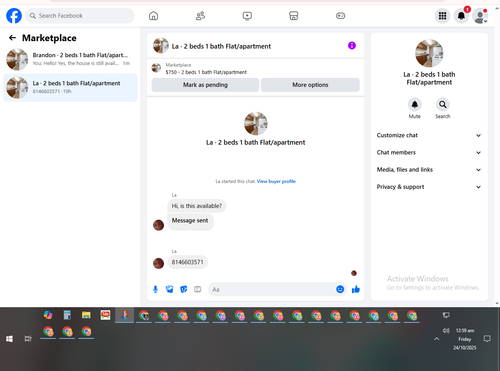Open File Explorer from taskbar

point(86,315)
